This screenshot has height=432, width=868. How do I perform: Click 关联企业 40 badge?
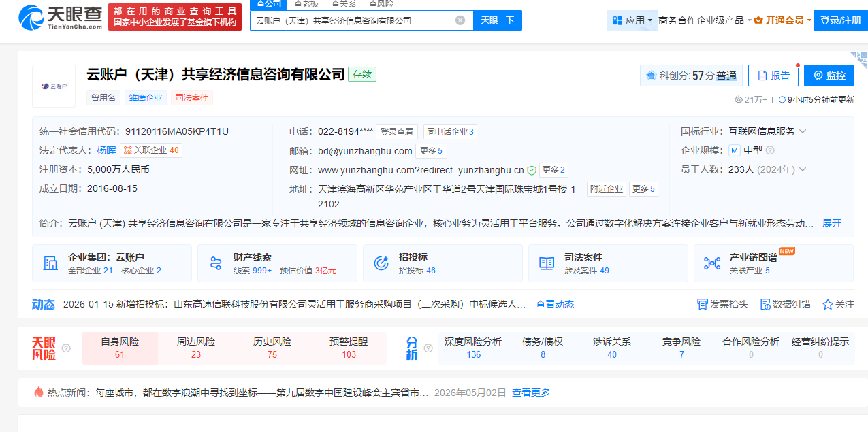coord(151,150)
